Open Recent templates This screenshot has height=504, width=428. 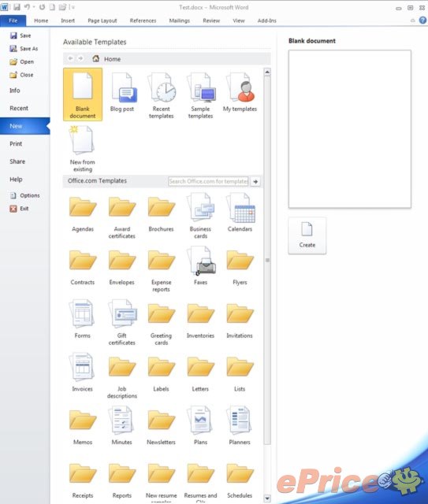(x=162, y=95)
